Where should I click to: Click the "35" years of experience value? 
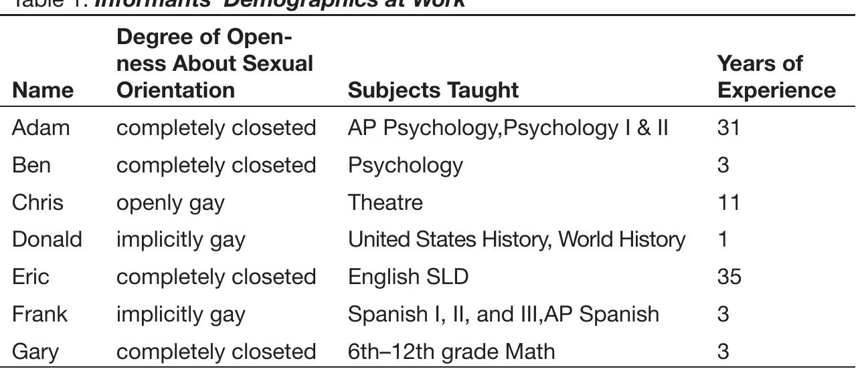(729, 277)
